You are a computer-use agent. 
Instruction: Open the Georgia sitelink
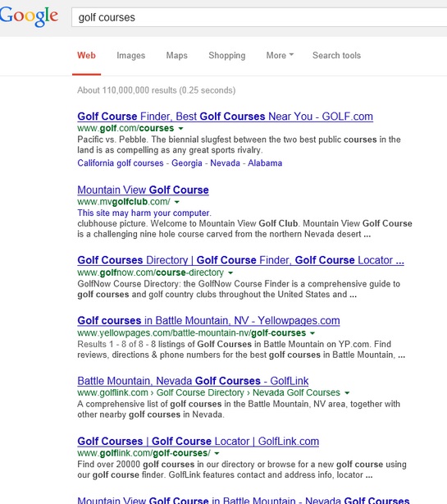coord(186,163)
